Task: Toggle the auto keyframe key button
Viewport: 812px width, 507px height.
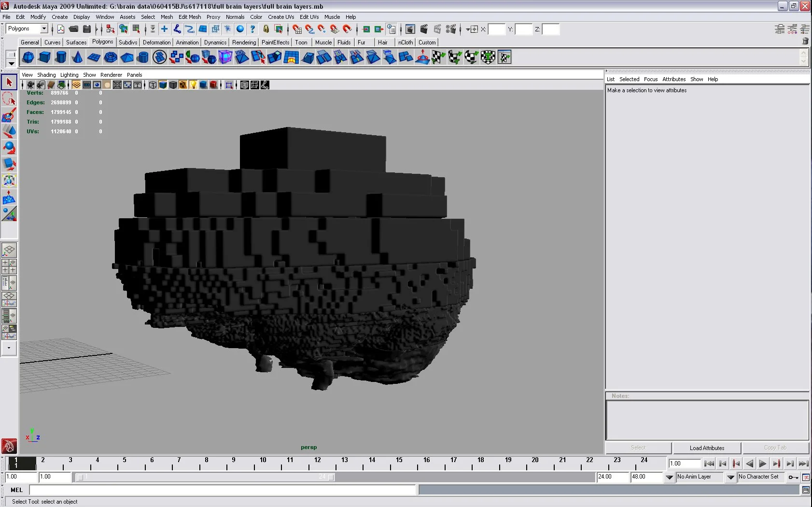Action: (x=793, y=477)
